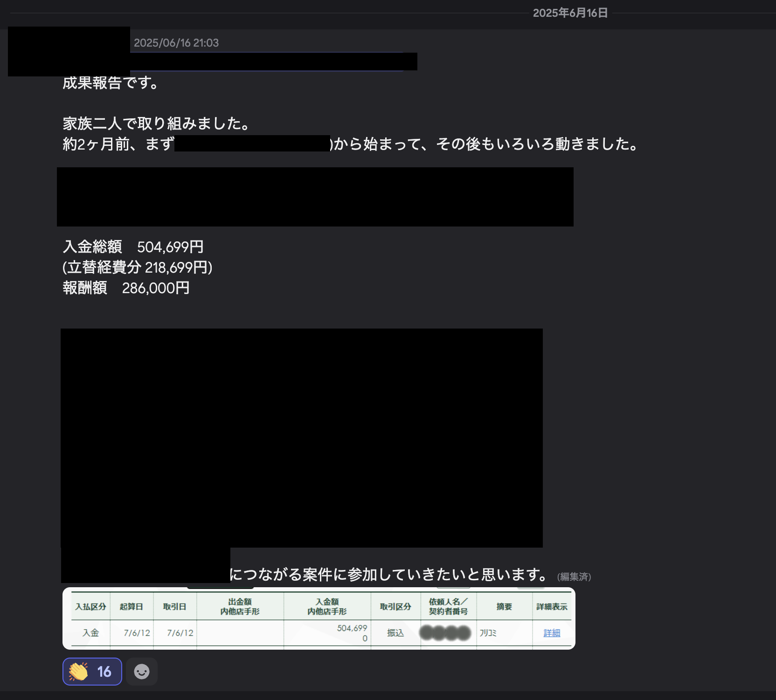Image resolution: width=776 pixels, height=700 pixels.
Task: Click the 起算日 column header
Action: click(131, 607)
